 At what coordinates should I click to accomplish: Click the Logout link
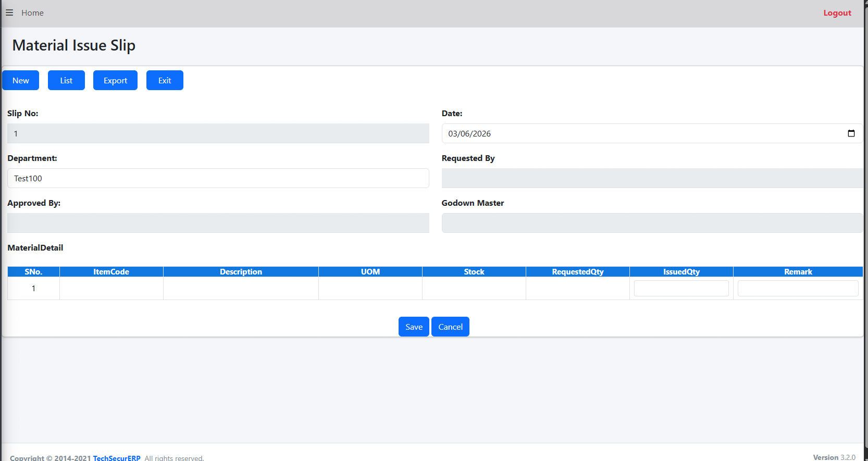[837, 13]
